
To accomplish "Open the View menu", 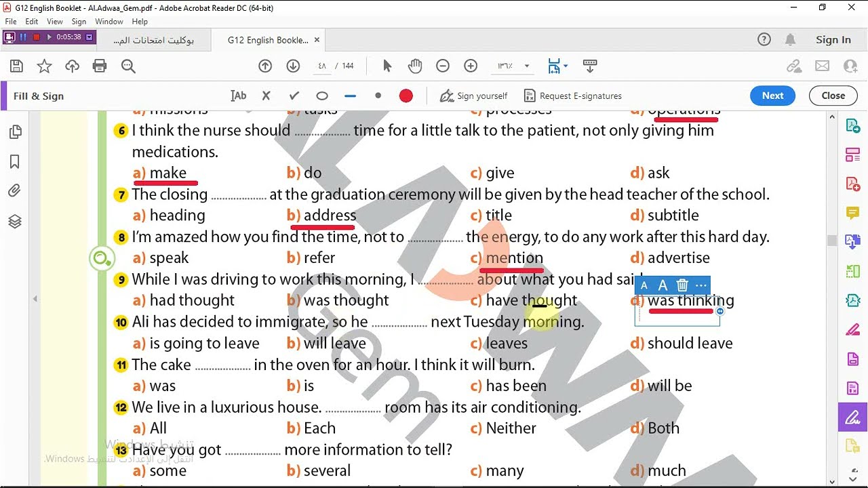I will [x=55, y=22].
